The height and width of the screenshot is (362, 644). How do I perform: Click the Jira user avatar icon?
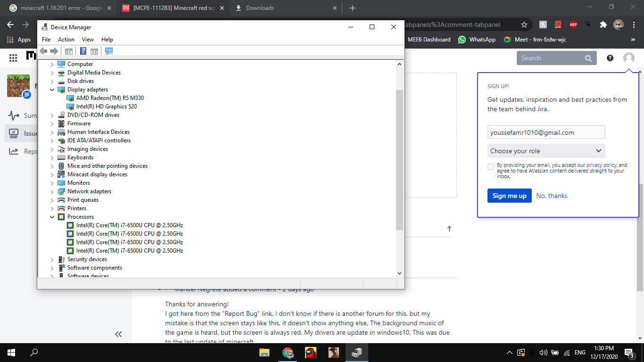click(x=629, y=58)
